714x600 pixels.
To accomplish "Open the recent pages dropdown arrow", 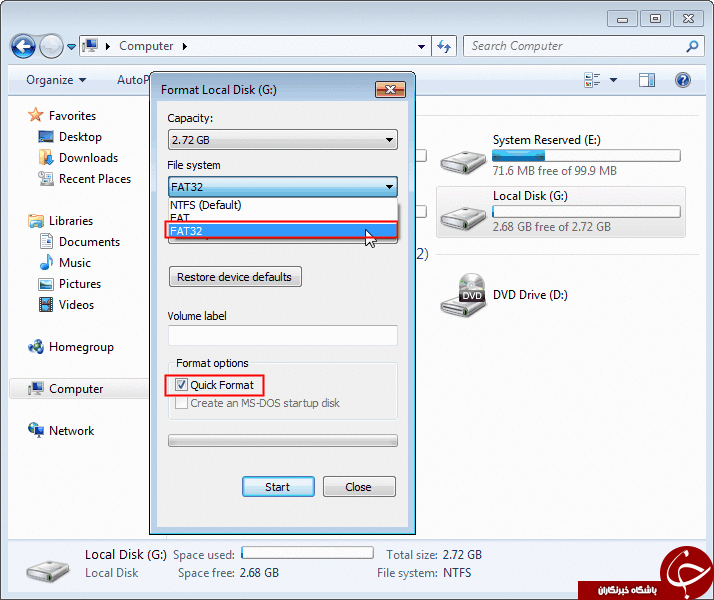I will [x=71, y=46].
